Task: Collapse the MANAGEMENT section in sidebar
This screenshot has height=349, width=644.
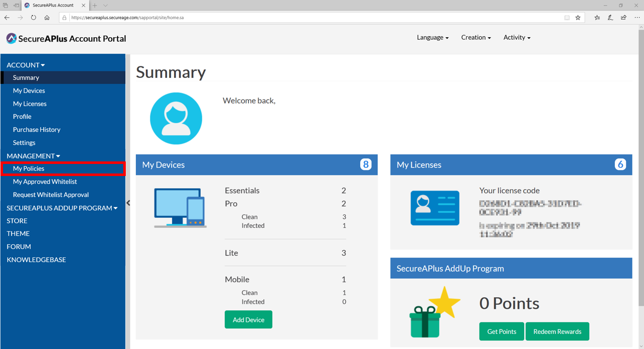Action: point(33,156)
